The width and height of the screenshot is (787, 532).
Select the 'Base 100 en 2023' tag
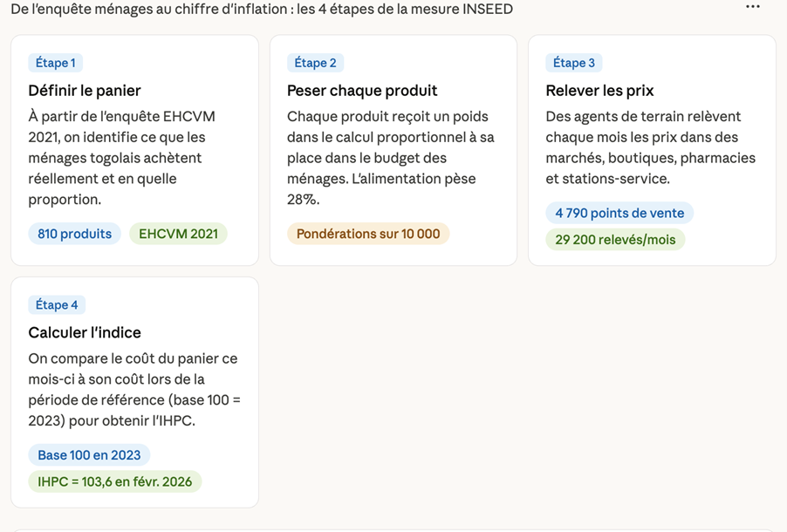(89, 455)
